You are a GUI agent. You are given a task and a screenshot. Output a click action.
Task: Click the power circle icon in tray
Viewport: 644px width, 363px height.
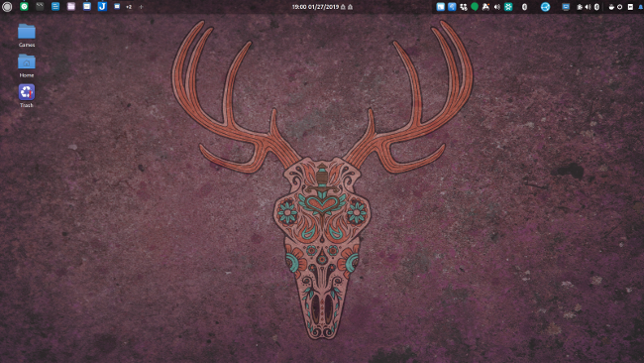tap(620, 7)
